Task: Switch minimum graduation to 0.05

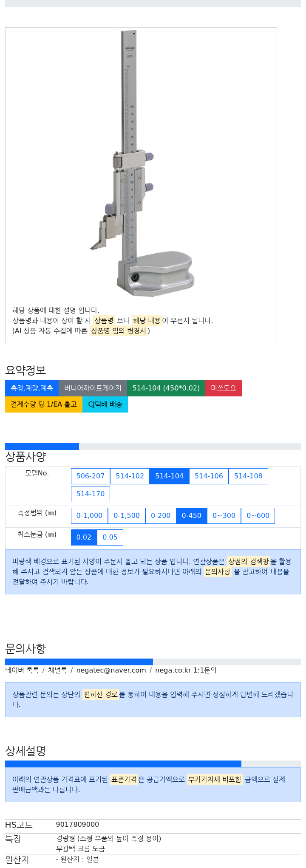Action: pos(110,537)
